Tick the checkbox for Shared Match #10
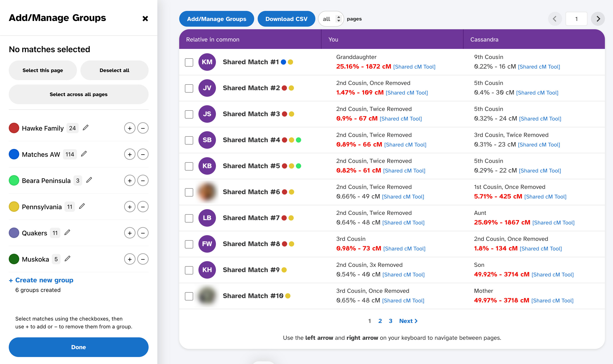 [x=189, y=296]
